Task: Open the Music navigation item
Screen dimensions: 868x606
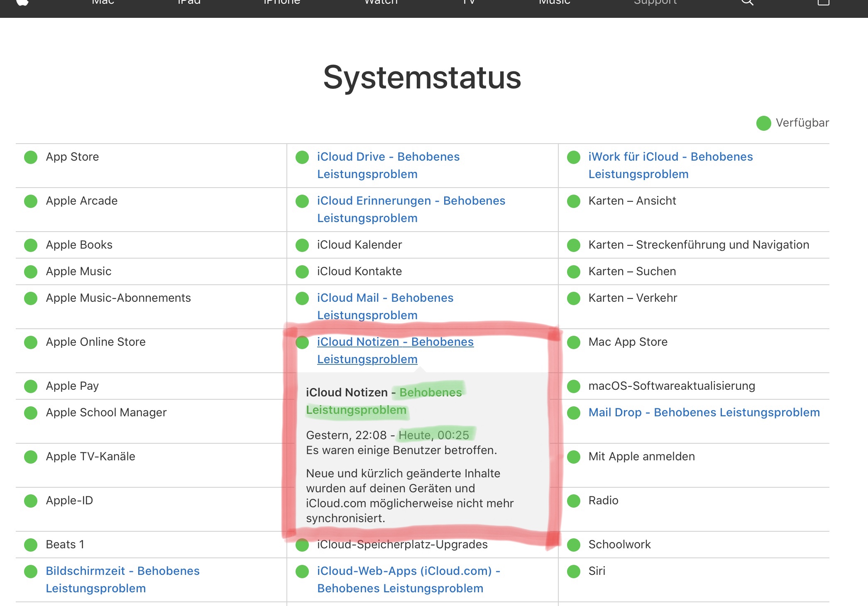Action: click(554, 2)
